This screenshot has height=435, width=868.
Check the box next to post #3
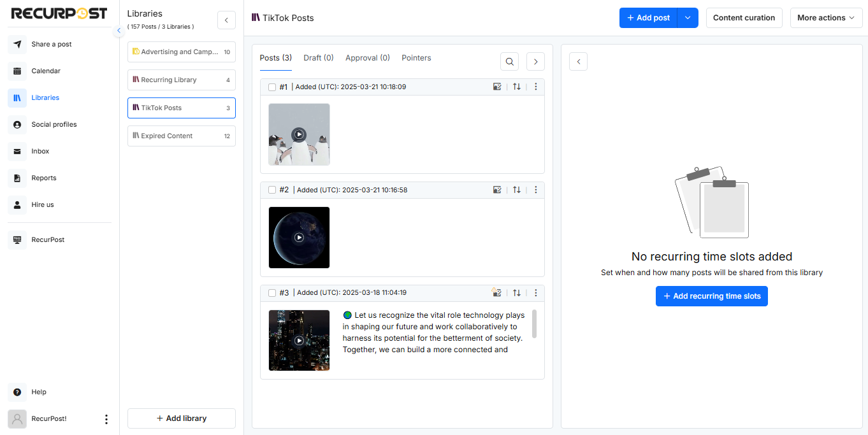click(272, 292)
